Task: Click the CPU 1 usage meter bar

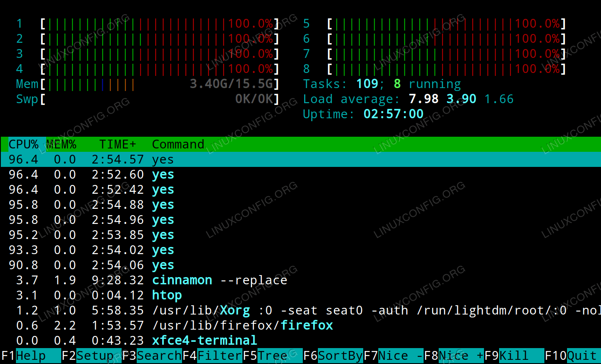Action: tap(159, 24)
